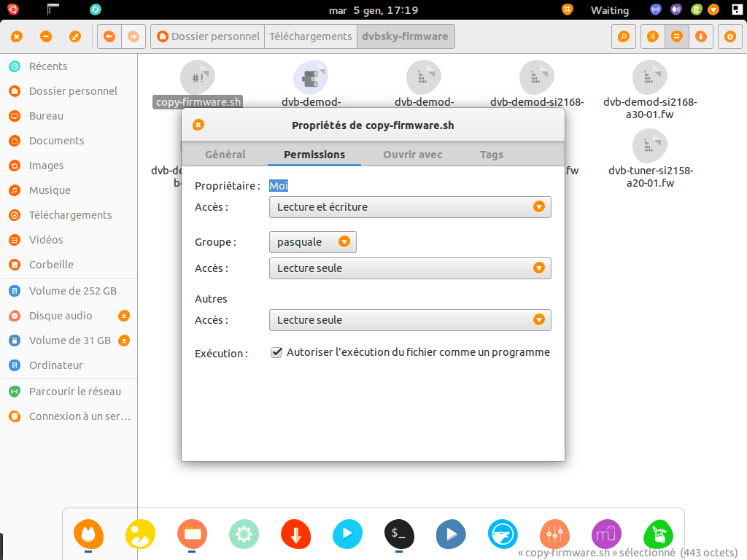Screen dimensions: 747x560
Task: Open the green bug app in dock
Action: 659,534
